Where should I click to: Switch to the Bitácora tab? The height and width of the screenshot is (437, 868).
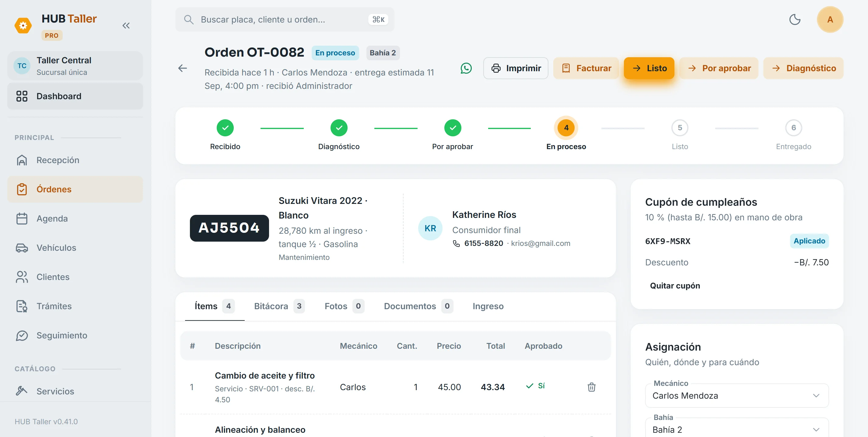coord(279,306)
